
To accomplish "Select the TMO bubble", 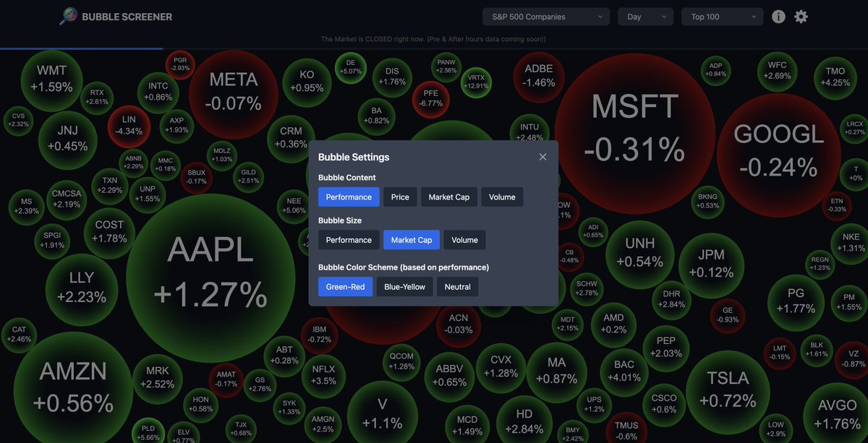I will [x=835, y=77].
